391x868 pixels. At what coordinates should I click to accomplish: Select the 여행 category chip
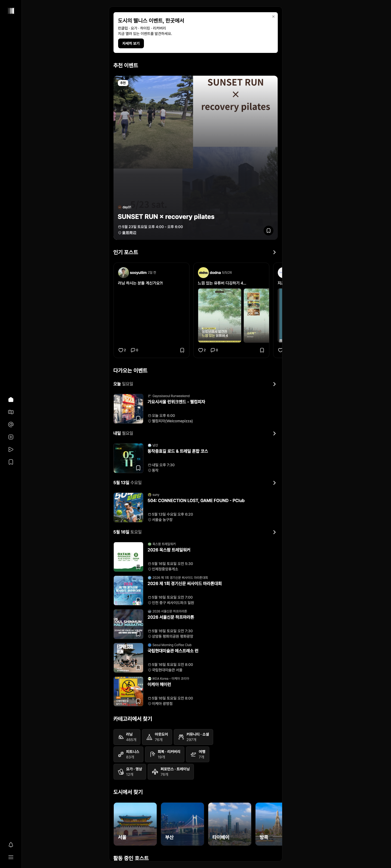pyautogui.click(x=198, y=754)
